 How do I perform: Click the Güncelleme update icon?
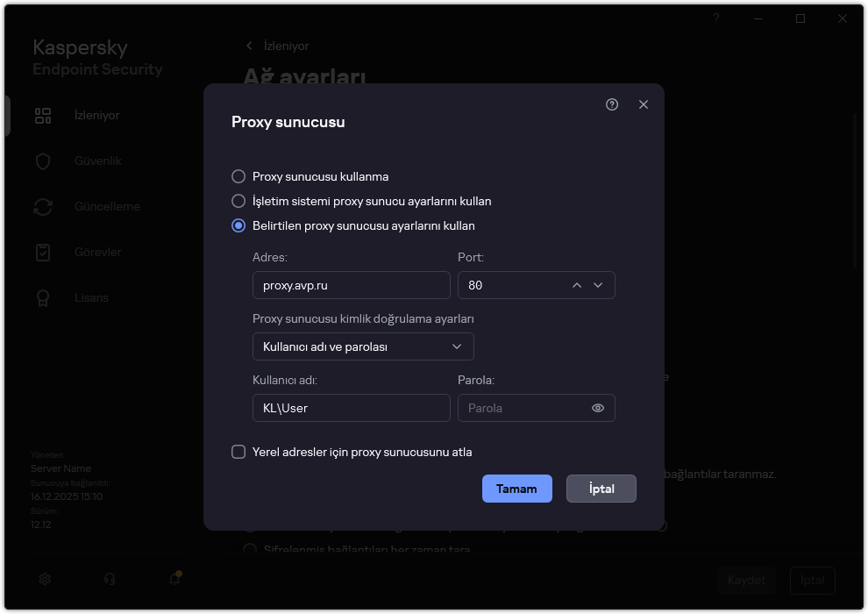(x=43, y=206)
